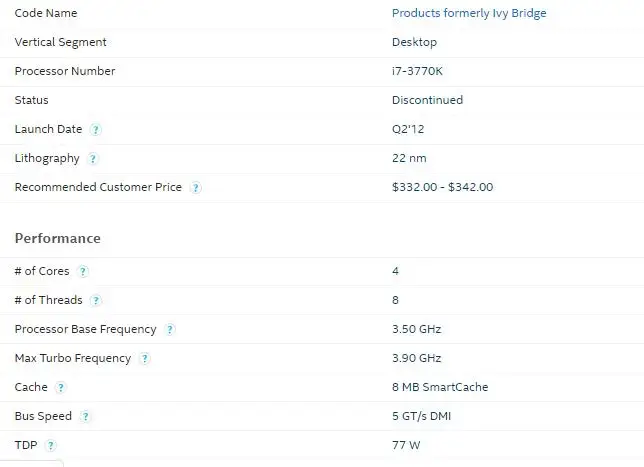
Task: Click Max Turbo Frequency help icon
Action: (x=144, y=359)
